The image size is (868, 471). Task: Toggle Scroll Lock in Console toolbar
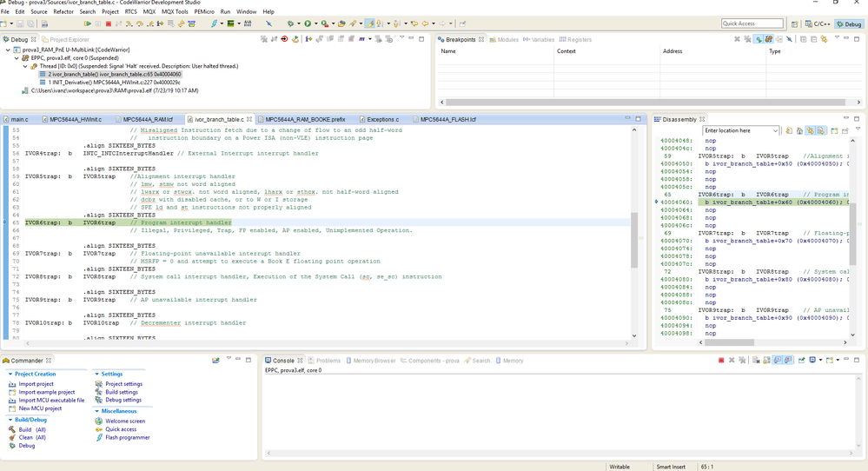(765, 360)
